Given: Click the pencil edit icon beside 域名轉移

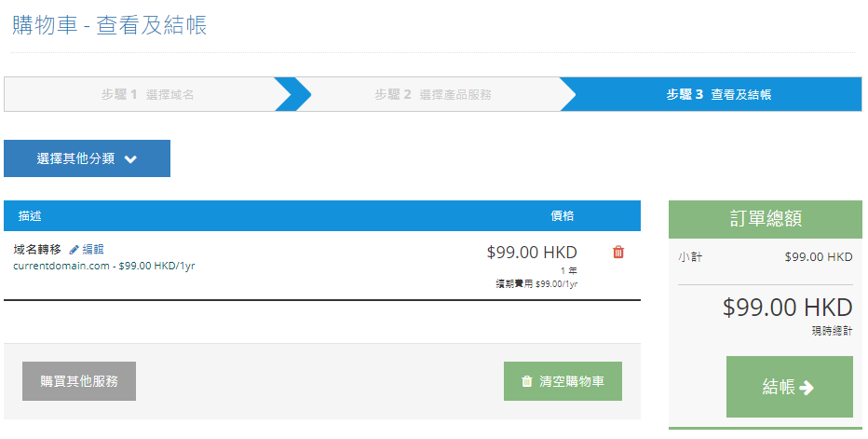Looking at the screenshot, I should (75, 250).
